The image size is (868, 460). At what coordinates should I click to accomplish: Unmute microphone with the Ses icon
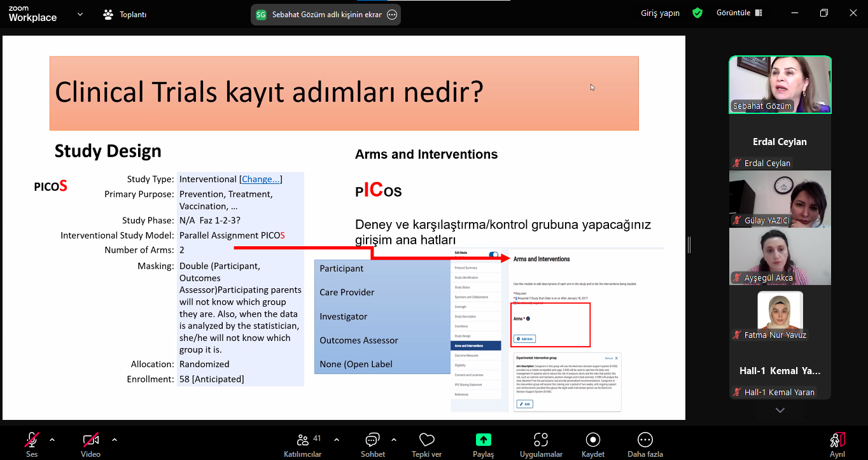pos(31,440)
